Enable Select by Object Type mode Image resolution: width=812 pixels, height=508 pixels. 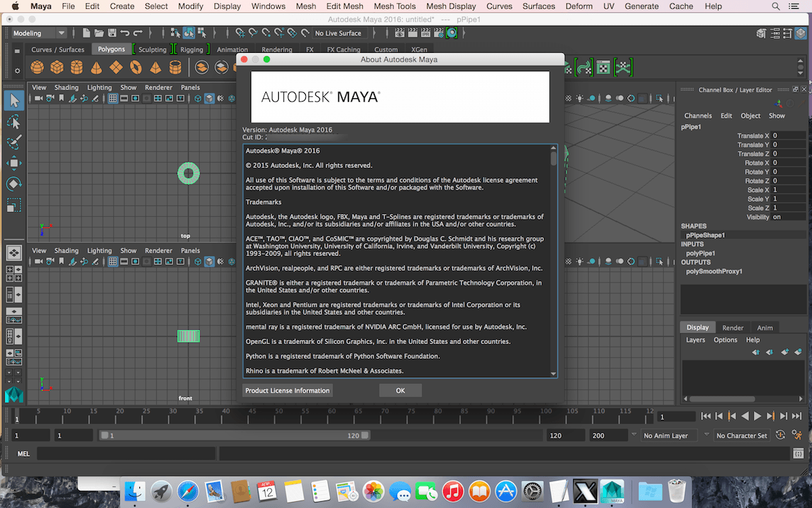point(189,33)
